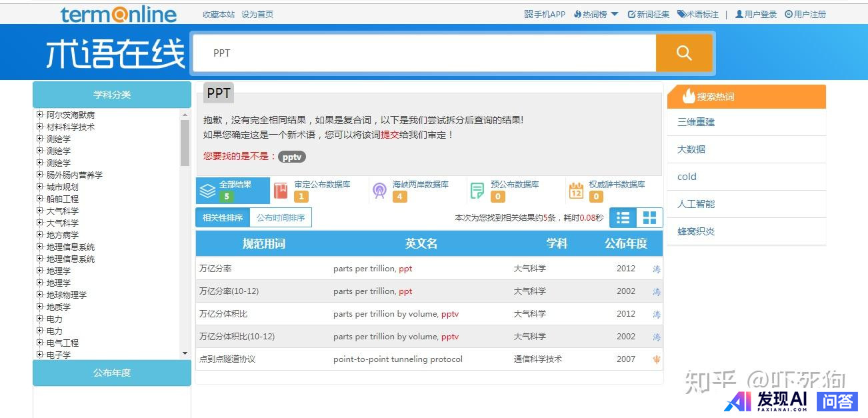Click the PPT search input field

(424, 53)
